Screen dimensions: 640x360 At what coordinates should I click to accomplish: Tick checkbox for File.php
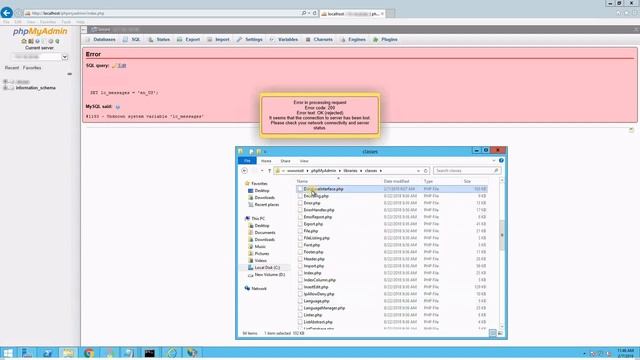click(x=300, y=231)
